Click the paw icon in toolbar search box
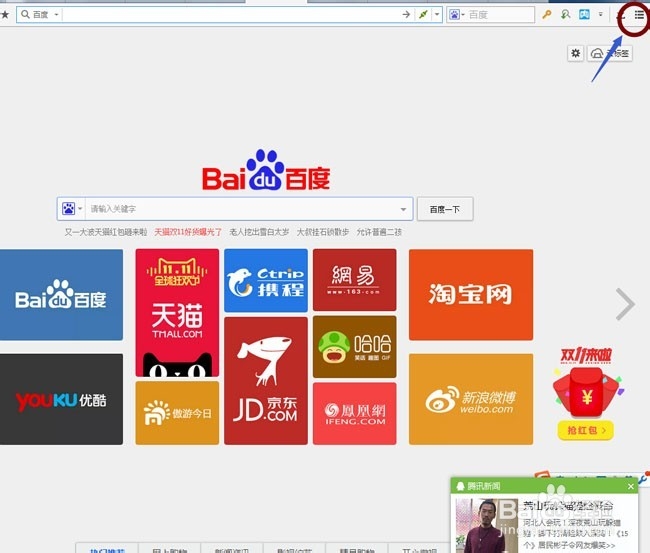The image size is (650, 553). tap(456, 15)
